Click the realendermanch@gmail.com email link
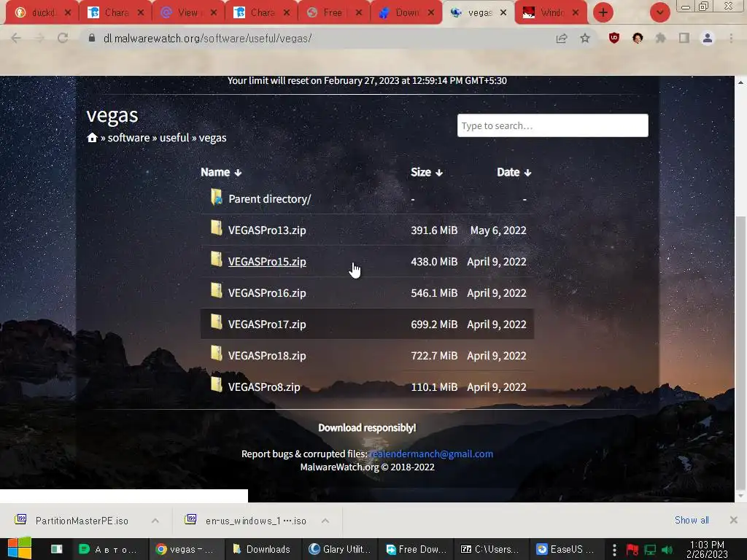This screenshot has height=560, width=747. 430,454
